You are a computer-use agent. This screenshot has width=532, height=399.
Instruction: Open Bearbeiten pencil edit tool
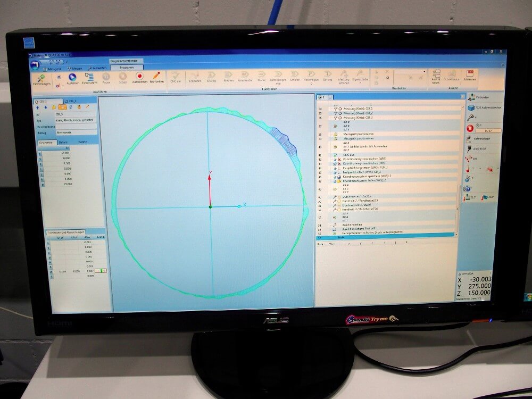pyautogui.click(x=156, y=77)
